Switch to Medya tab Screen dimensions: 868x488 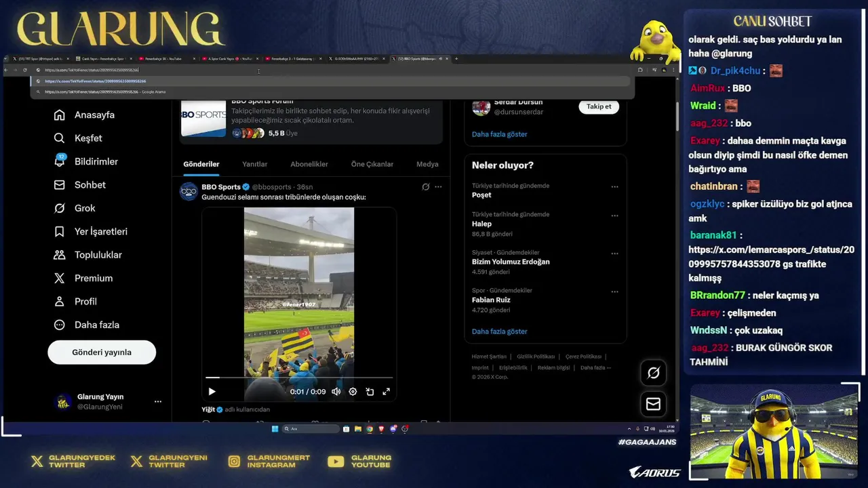(x=427, y=164)
